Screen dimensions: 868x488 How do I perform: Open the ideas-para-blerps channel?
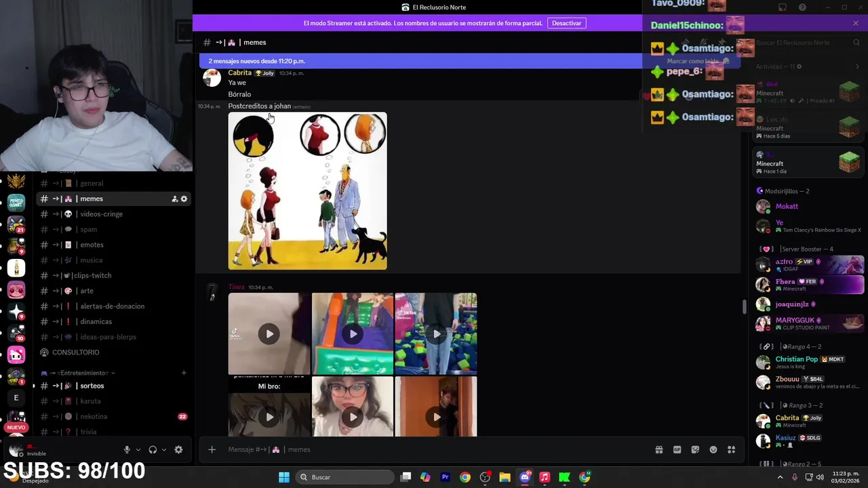pos(113,337)
